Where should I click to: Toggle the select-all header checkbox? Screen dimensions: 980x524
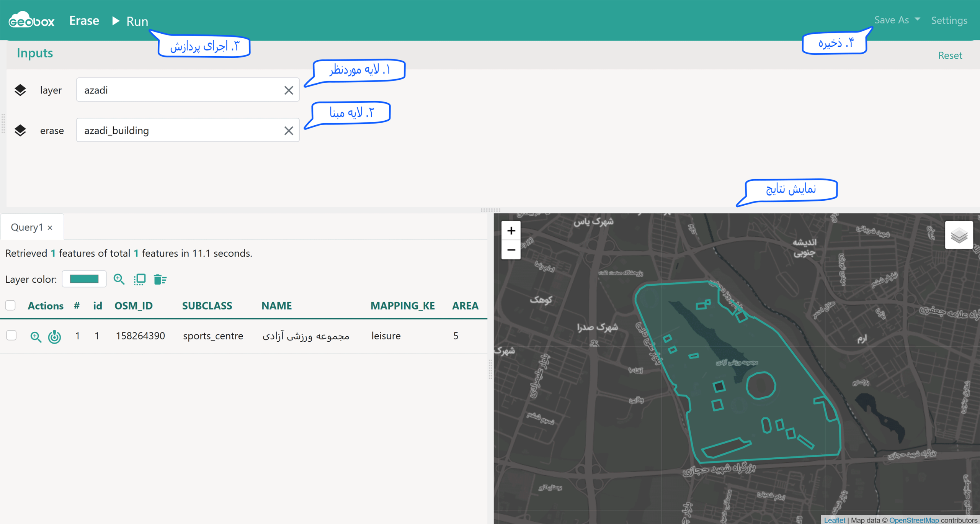tap(10, 305)
